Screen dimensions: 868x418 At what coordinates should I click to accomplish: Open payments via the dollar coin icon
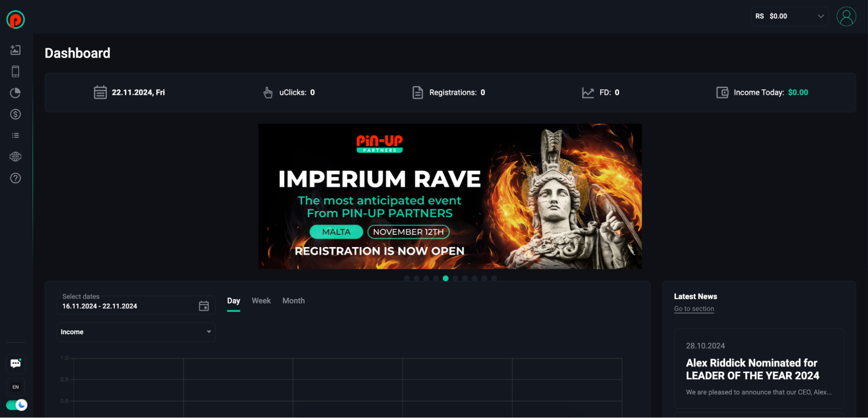16,114
